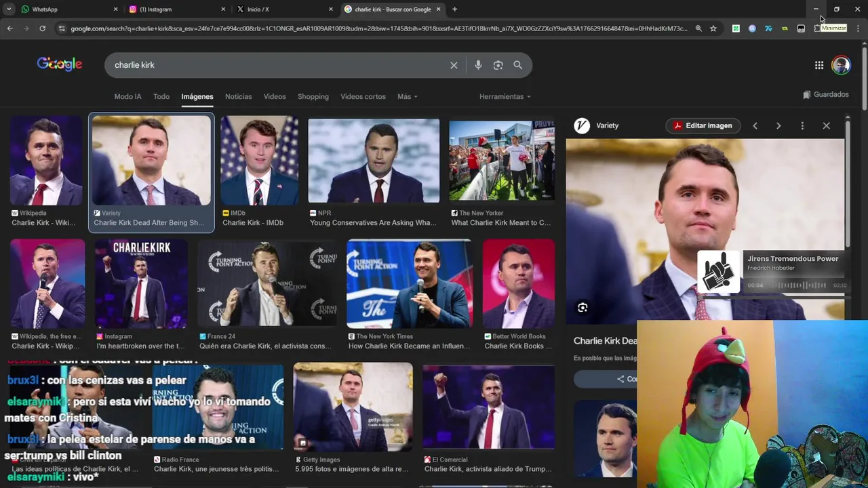
Task: Start voice search with the microphone icon
Action: tap(478, 65)
